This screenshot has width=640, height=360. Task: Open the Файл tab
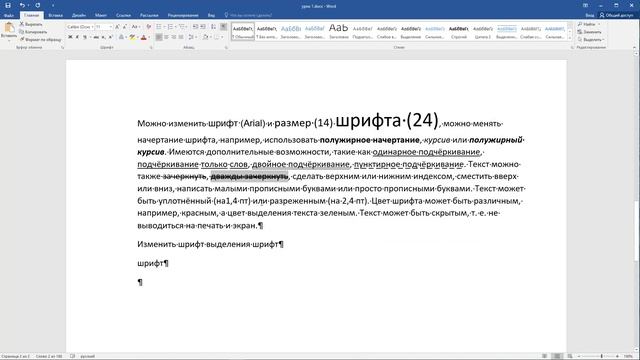9,15
